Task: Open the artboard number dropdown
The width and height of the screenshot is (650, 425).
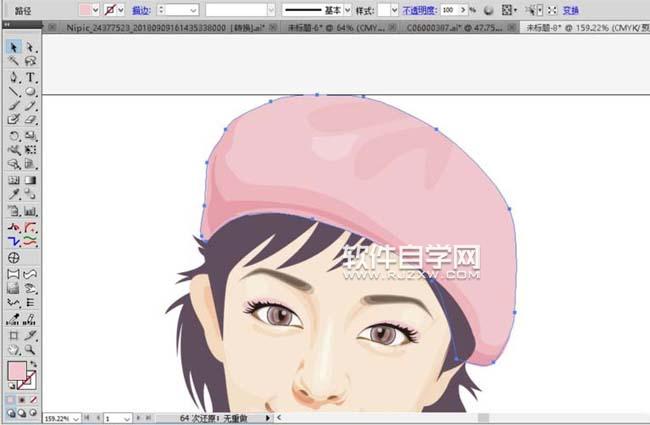Action: [x=126, y=419]
